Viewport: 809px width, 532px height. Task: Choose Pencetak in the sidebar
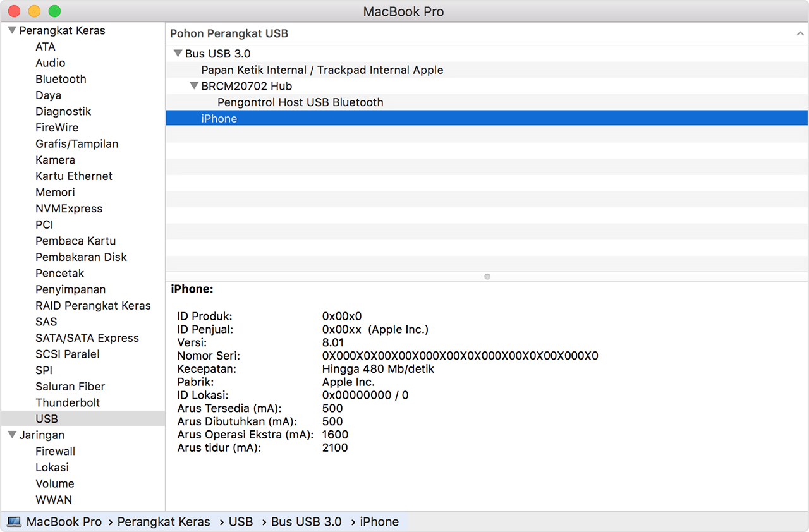click(60, 273)
